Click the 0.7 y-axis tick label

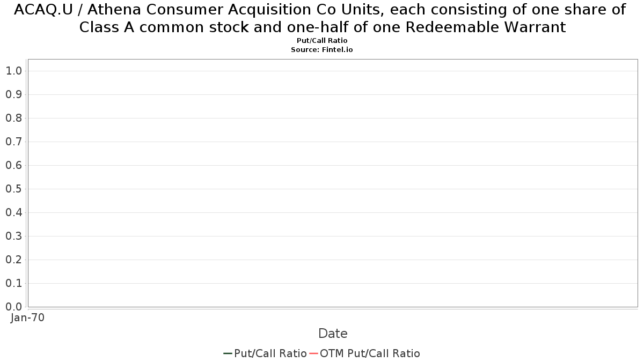click(13, 142)
